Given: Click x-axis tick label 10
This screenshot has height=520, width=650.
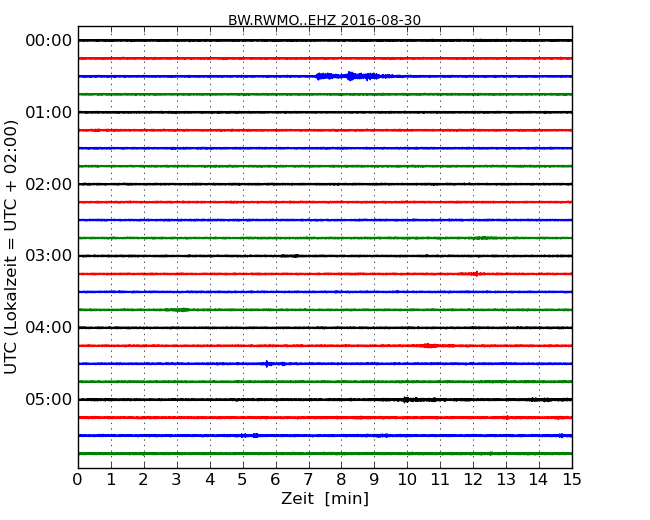Looking at the screenshot, I should tap(407, 480).
